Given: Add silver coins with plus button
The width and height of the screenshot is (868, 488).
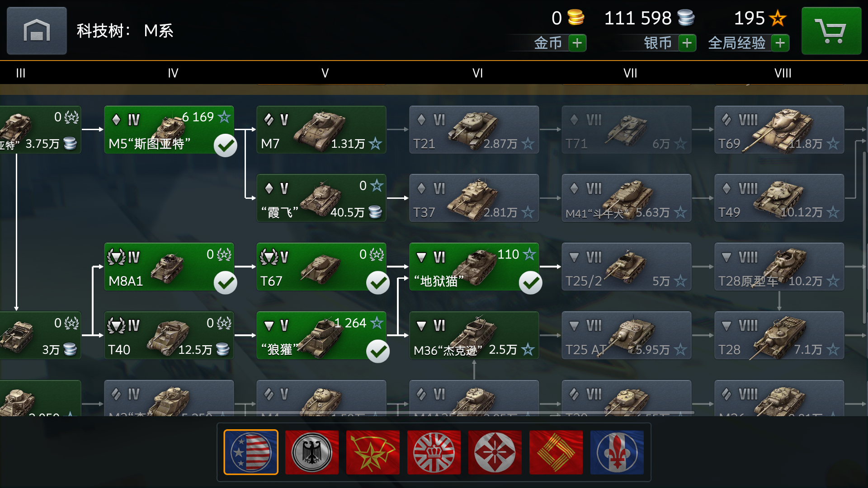Looking at the screenshot, I should pyautogui.click(x=687, y=43).
